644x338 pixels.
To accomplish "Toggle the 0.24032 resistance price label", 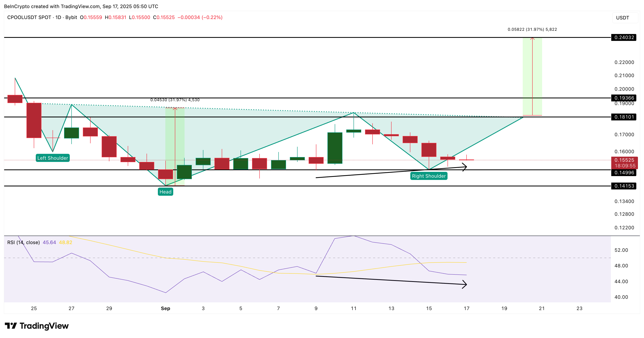I will tap(624, 38).
